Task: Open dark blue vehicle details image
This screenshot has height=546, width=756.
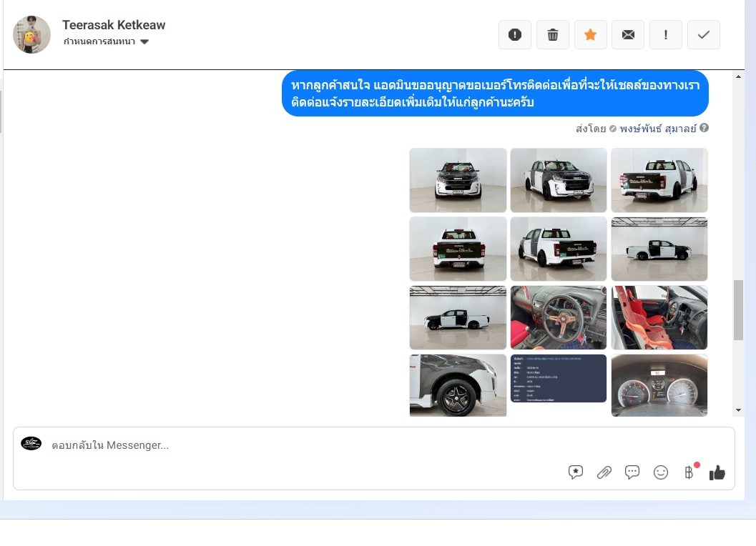Action: tap(559, 378)
